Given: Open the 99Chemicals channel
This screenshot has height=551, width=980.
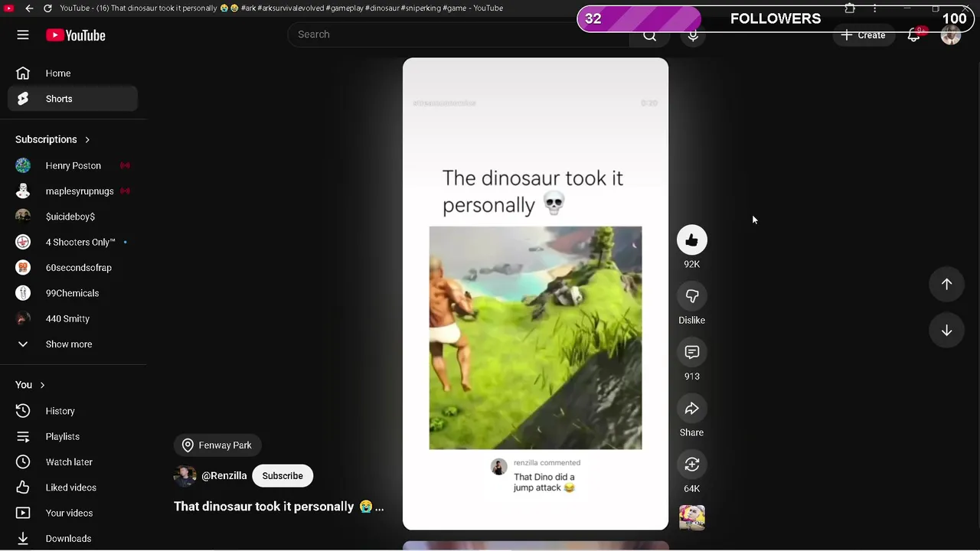Looking at the screenshot, I should click(73, 293).
